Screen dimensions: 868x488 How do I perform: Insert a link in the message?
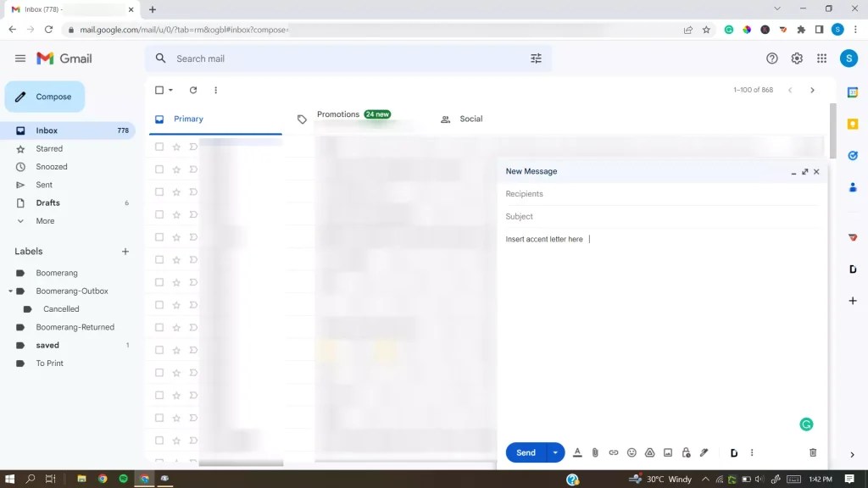(x=613, y=452)
